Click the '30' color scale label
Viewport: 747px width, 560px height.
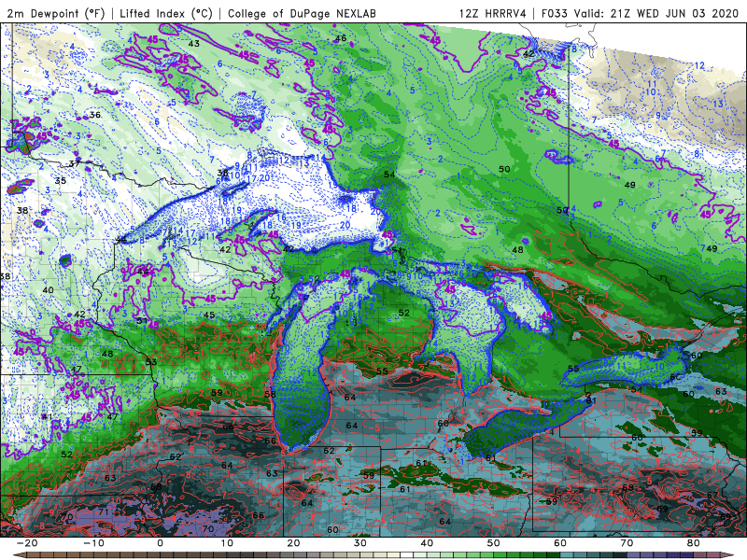coord(360,543)
